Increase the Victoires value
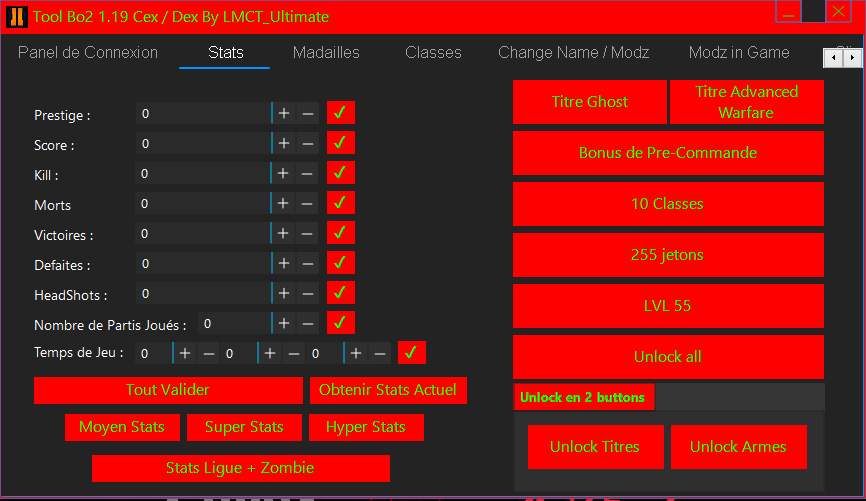866x501 pixels. 283,233
